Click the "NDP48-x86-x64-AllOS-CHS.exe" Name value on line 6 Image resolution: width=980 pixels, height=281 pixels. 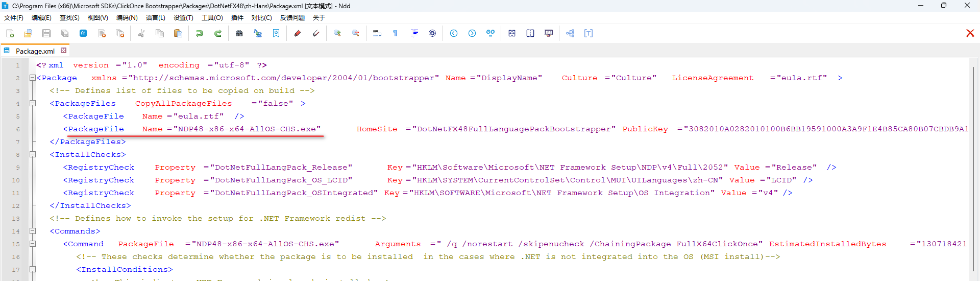click(247, 129)
